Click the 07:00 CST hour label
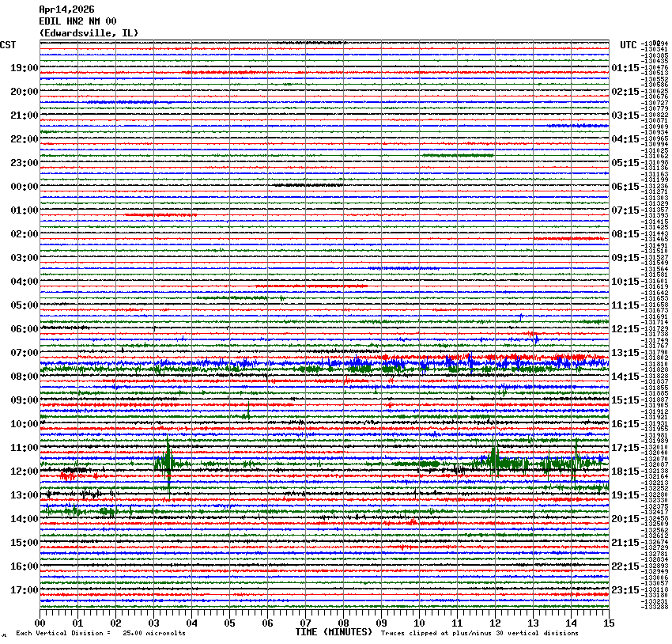This screenshot has height=644, width=672. tap(25, 353)
